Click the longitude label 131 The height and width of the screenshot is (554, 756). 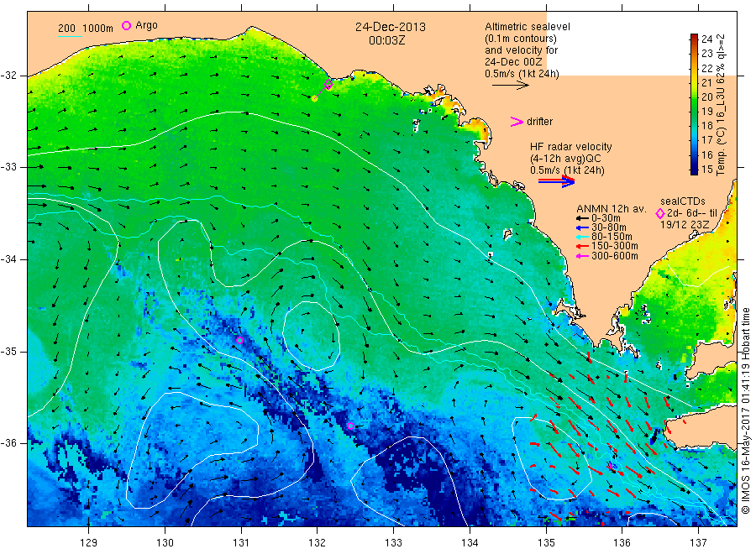tap(241, 543)
